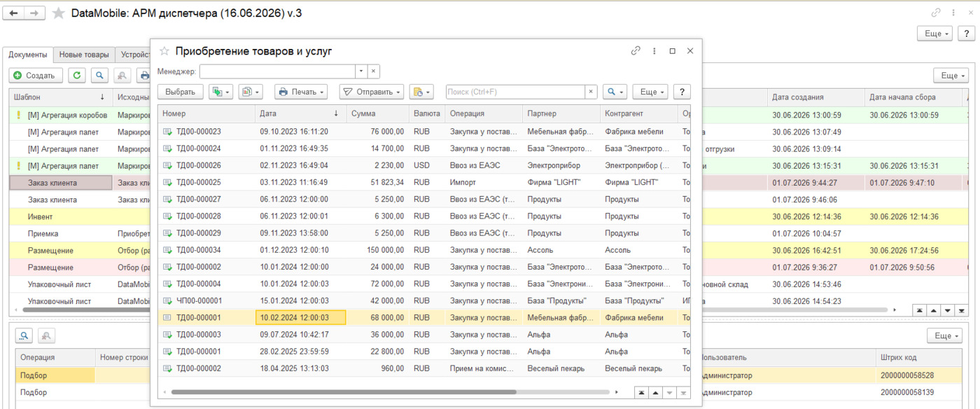Click the Выбрать button
Screen dimensions: 980x409
(181, 92)
